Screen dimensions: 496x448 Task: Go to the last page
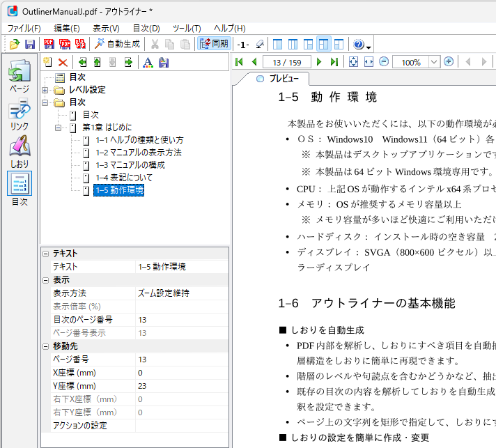pyautogui.click(x=334, y=62)
